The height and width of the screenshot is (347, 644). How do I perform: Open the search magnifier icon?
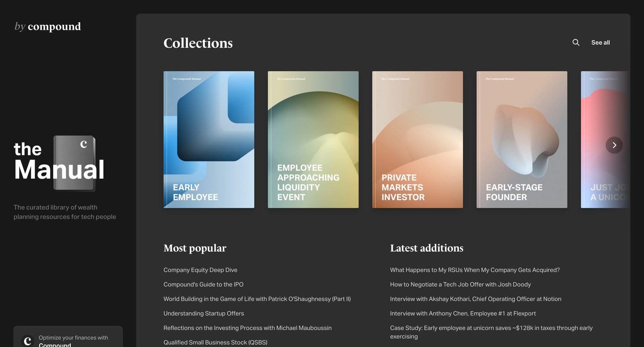point(576,42)
